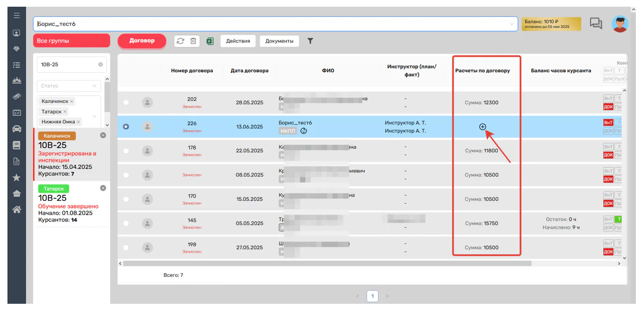
Task: Expand the Борис_тест6 search dropdown arrow
Action: [512, 24]
